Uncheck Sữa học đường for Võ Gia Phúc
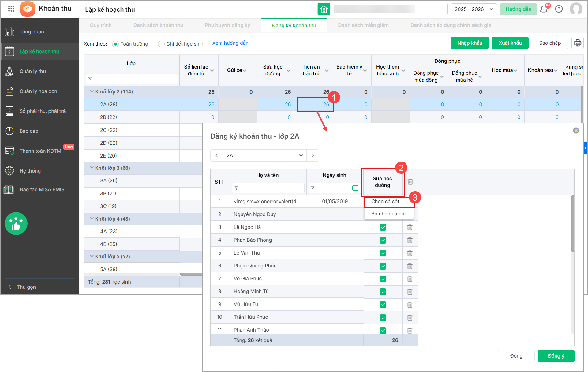 point(383,279)
